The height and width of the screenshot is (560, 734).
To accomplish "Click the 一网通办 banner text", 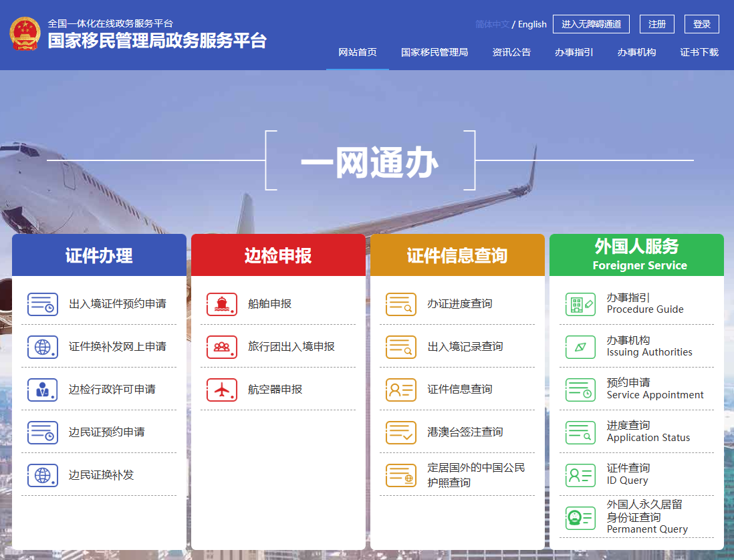I will pyautogui.click(x=370, y=162).
